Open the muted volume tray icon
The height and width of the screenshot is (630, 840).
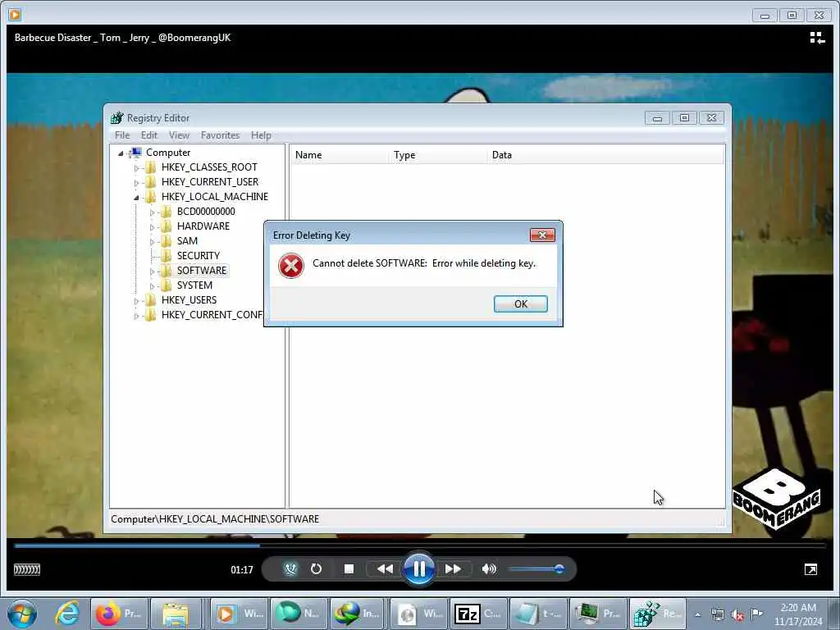737,615
